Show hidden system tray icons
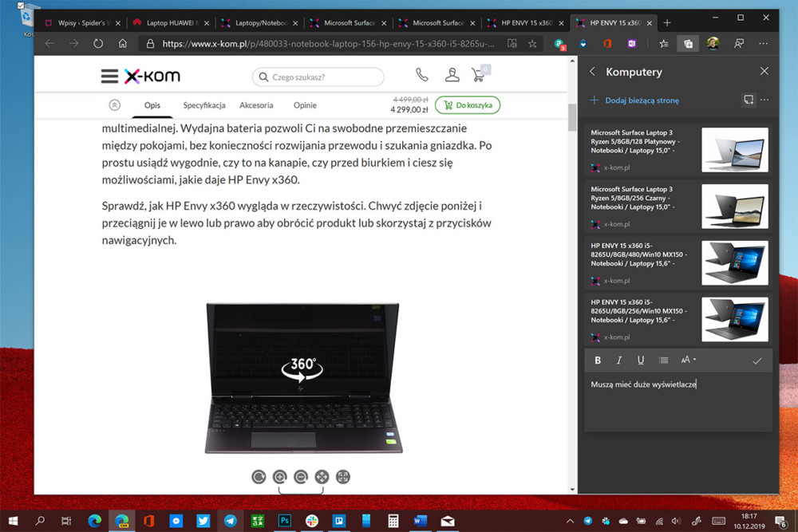 [570, 521]
